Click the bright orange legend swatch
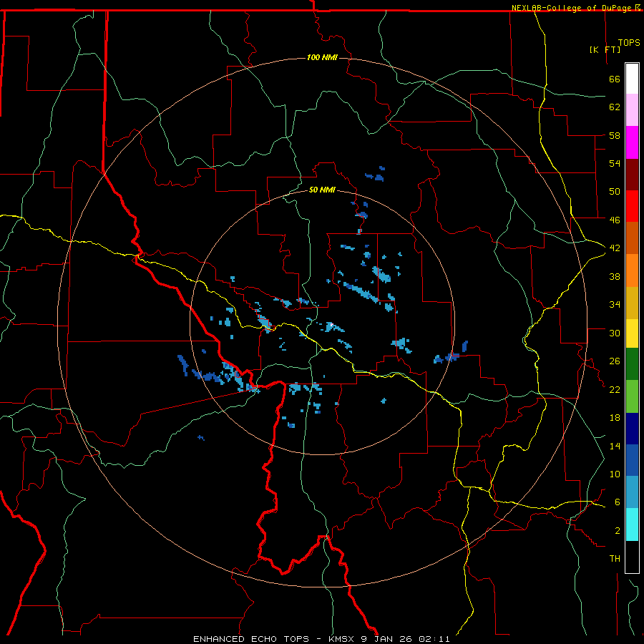Screen dimensions: 644x644 click(632, 270)
